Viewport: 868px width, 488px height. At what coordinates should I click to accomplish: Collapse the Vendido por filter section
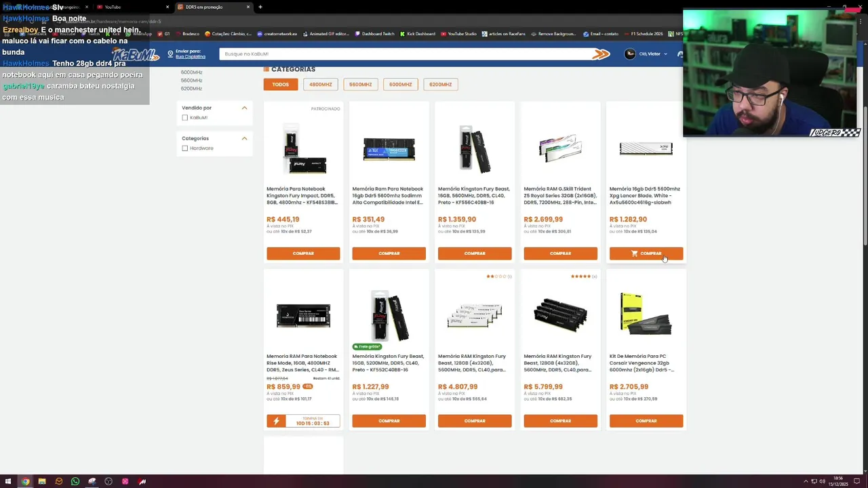pyautogui.click(x=244, y=108)
